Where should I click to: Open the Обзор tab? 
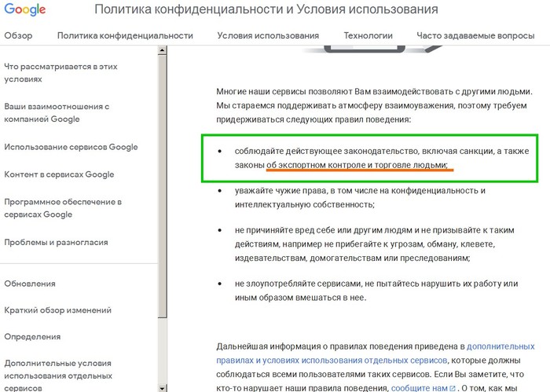[18, 36]
